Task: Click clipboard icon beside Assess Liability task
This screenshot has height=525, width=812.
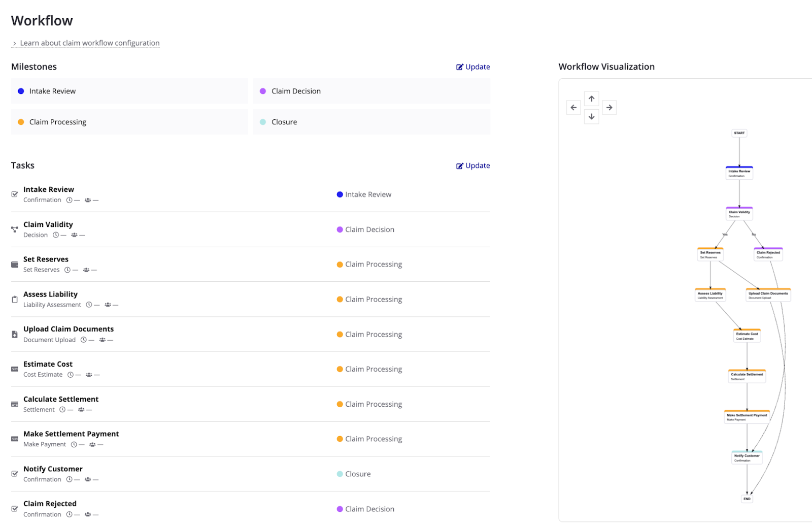Action: point(15,300)
